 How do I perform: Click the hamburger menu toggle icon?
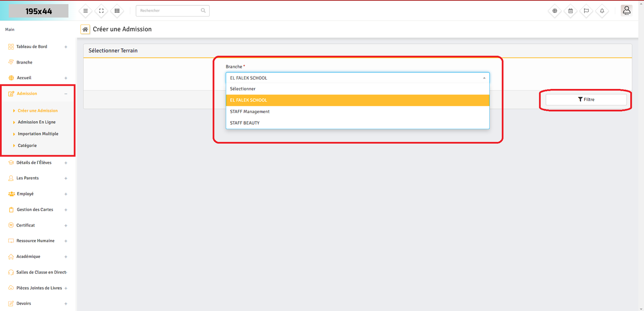coord(85,11)
